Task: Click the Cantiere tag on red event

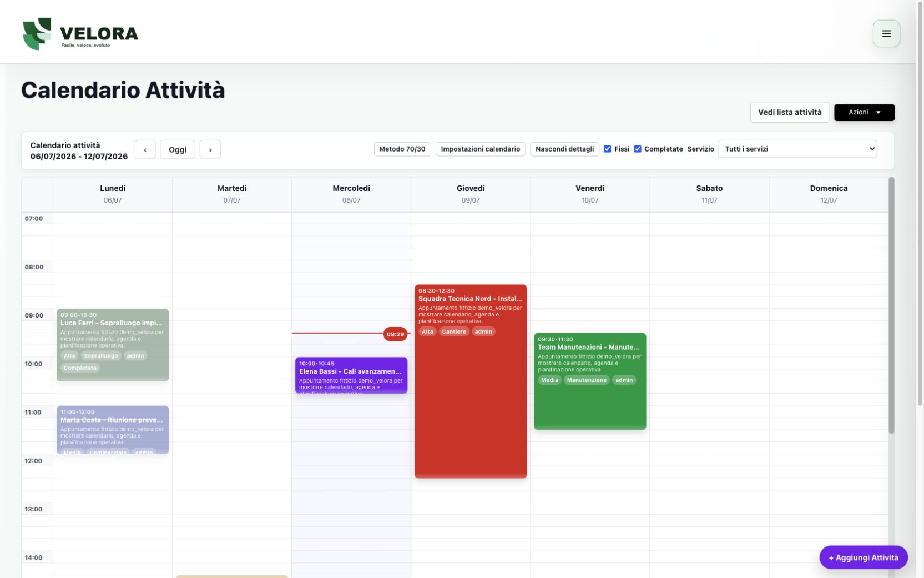Action: point(454,331)
